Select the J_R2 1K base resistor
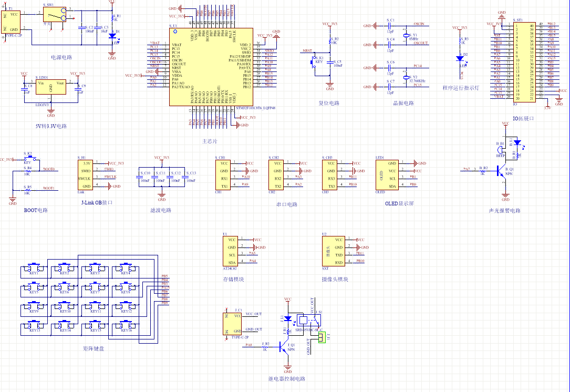 pos(265,347)
